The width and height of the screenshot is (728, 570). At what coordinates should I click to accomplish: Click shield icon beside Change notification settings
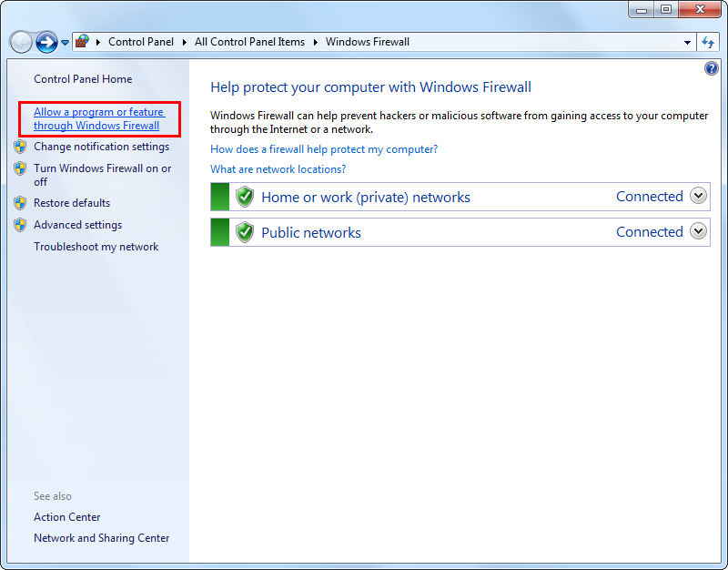tap(20, 147)
